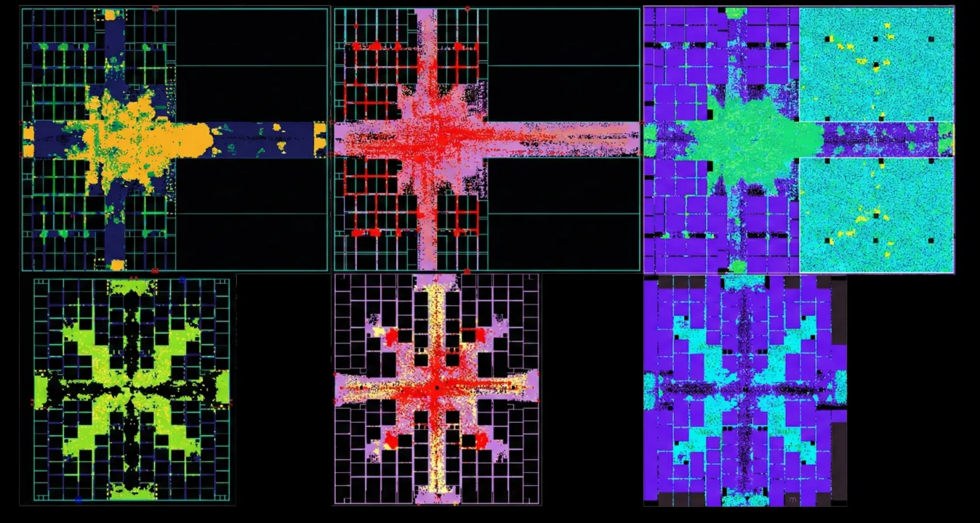The width and height of the screenshot is (980, 523).
Task: Click the center of the bottom-right purple-cyan map
Action: [x=744, y=389]
